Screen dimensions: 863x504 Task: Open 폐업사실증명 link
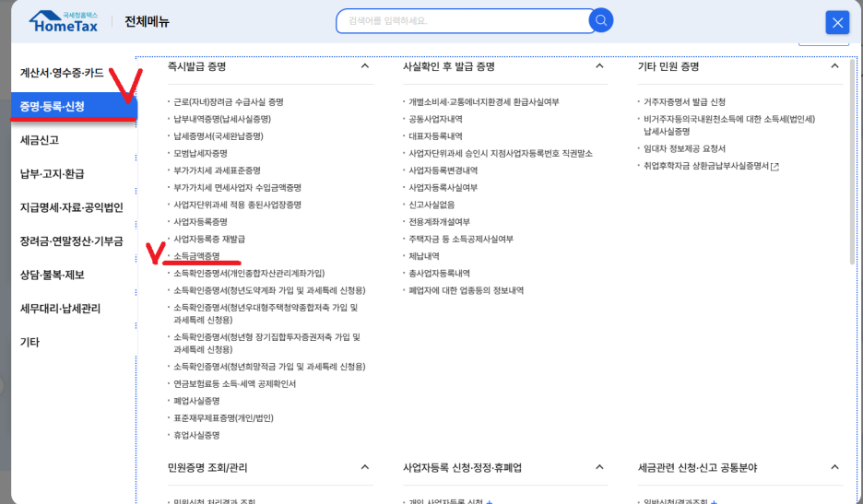(x=196, y=401)
